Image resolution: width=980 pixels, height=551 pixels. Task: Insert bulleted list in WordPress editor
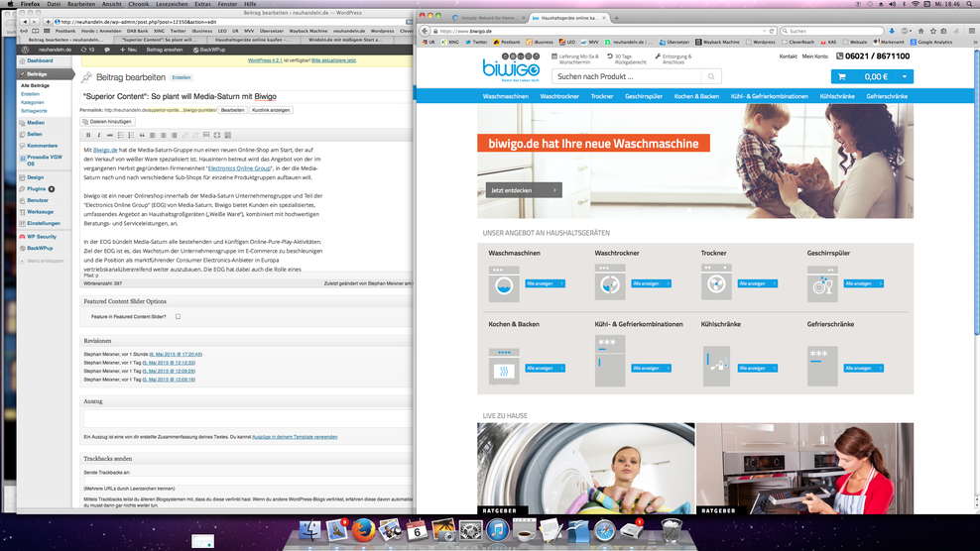121,135
